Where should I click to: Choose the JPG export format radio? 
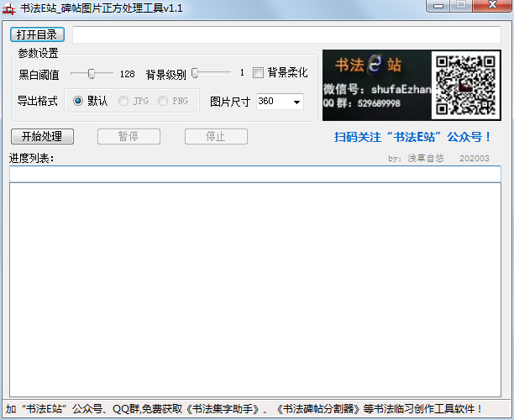(x=123, y=101)
